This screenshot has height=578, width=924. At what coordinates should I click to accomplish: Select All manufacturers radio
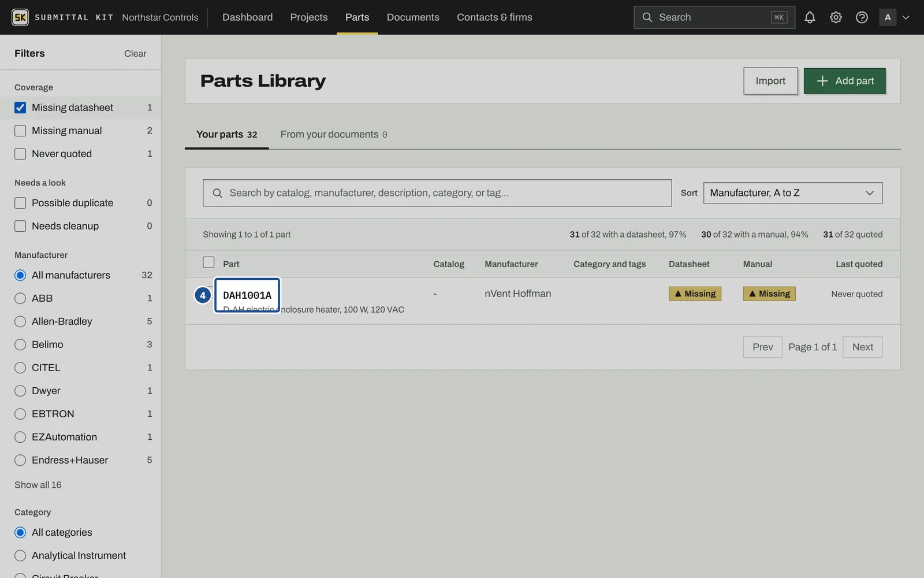20,275
